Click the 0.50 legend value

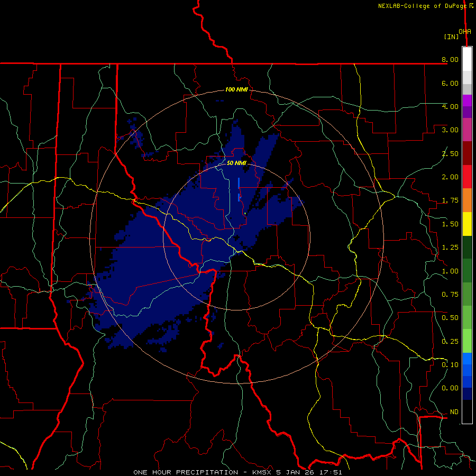(450, 318)
